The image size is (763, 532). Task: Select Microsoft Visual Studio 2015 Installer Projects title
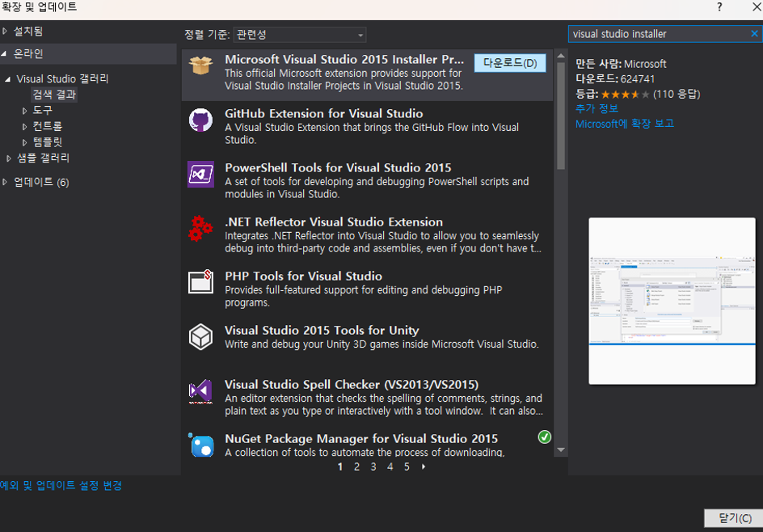[344, 59]
